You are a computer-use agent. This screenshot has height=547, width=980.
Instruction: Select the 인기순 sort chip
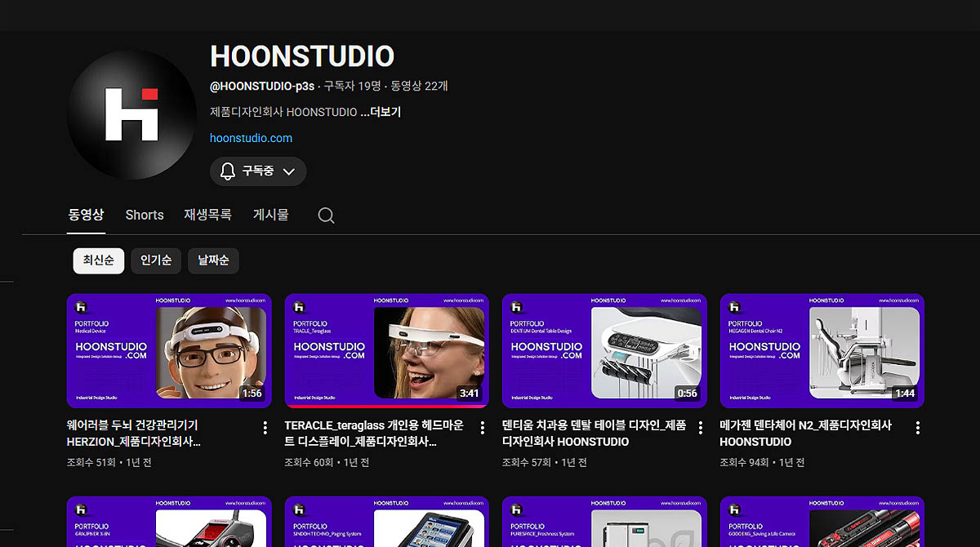pos(155,261)
